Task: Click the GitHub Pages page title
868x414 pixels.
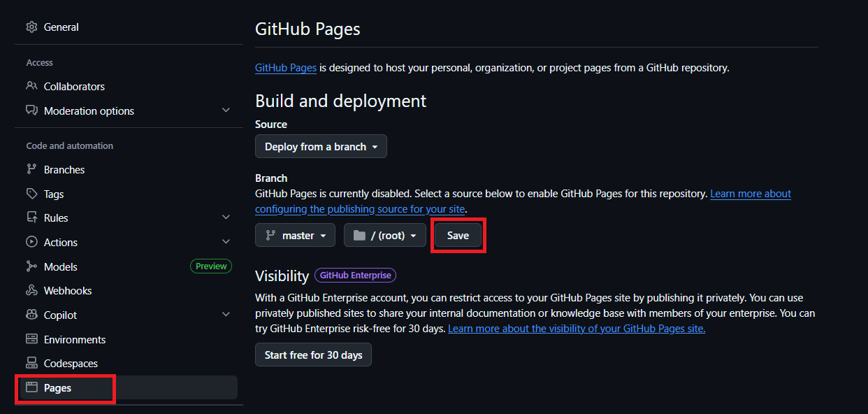Action: click(x=308, y=29)
